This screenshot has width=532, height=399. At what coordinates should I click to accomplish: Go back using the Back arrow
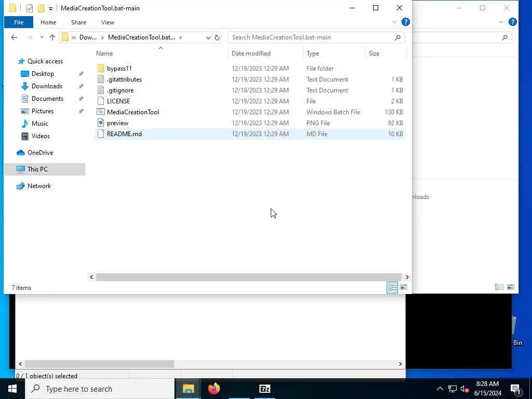pos(14,37)
